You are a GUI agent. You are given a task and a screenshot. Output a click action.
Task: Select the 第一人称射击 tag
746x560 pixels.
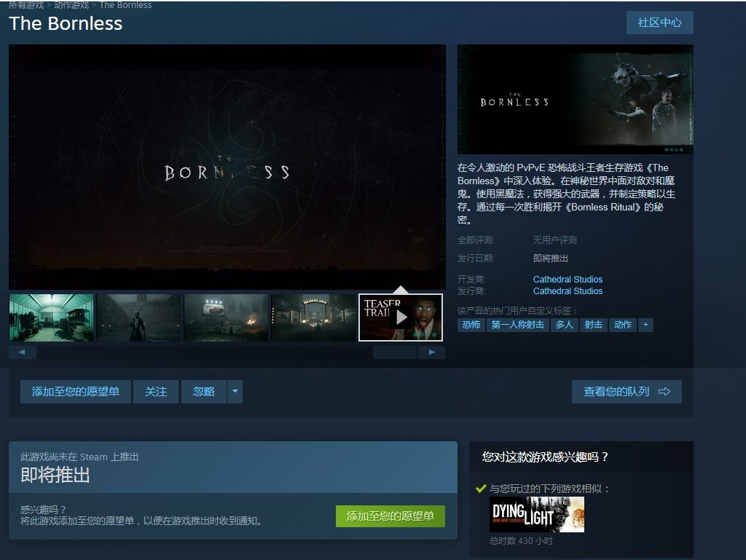pos(518,325)
